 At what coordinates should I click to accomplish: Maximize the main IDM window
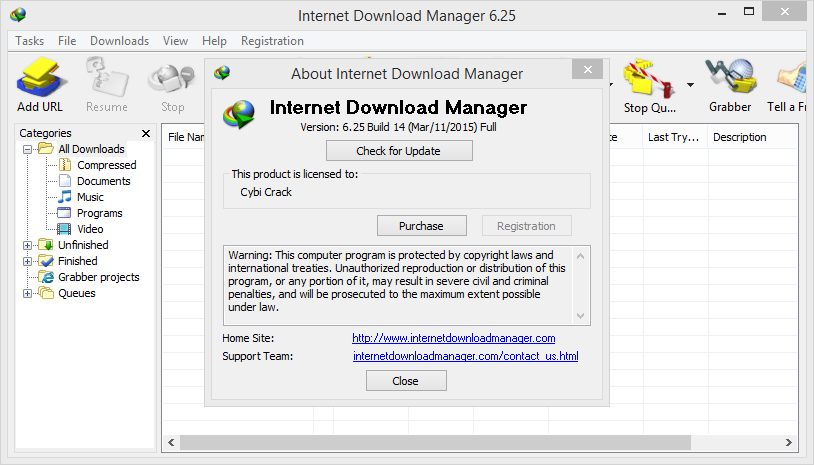(x=749, y=11)
